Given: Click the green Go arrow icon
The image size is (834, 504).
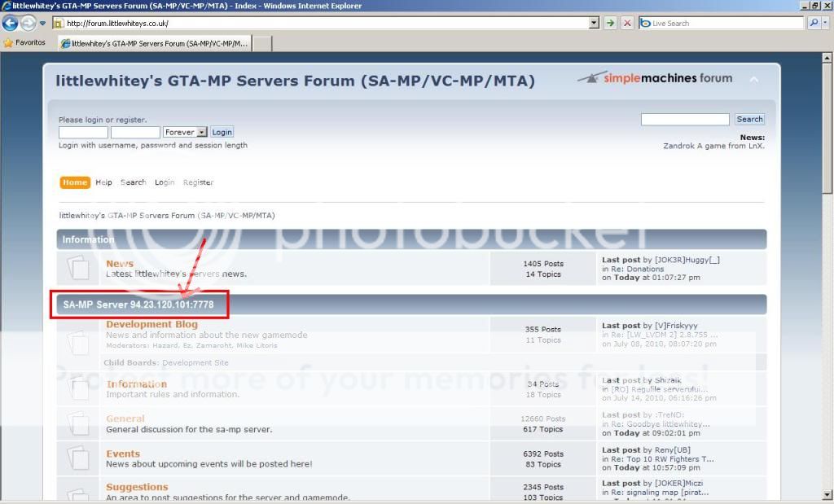Looking at the screenshot, I should click(x=610, y=23).
